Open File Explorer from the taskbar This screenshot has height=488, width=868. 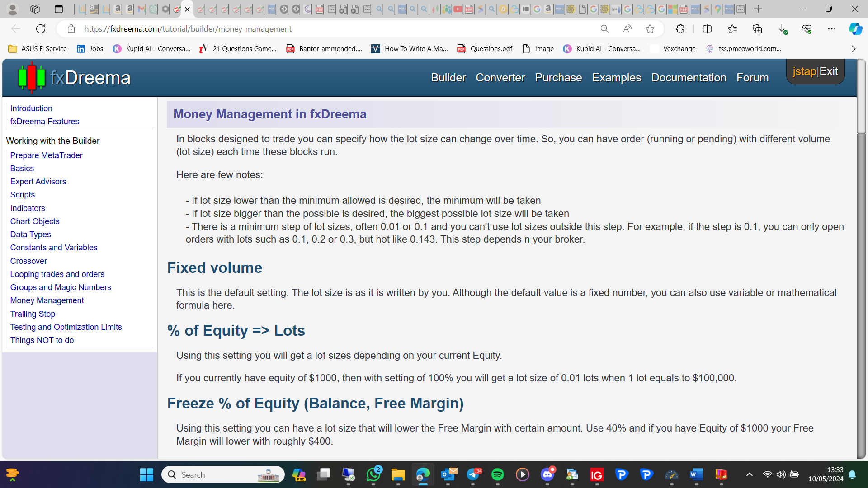coord(398,474)
